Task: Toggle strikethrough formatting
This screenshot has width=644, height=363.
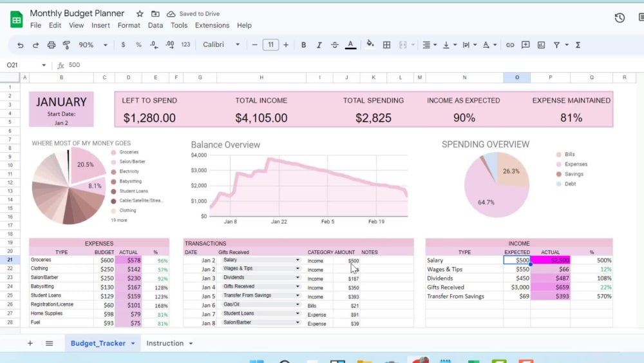Action: [335, 44]
